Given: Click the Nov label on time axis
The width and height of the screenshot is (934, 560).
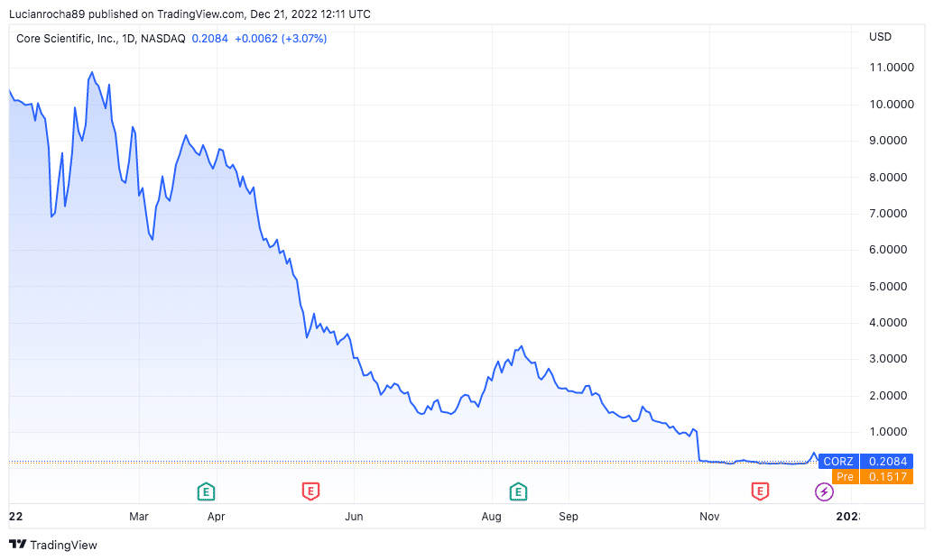Looking at the screenshot, I should click(709, 517).
